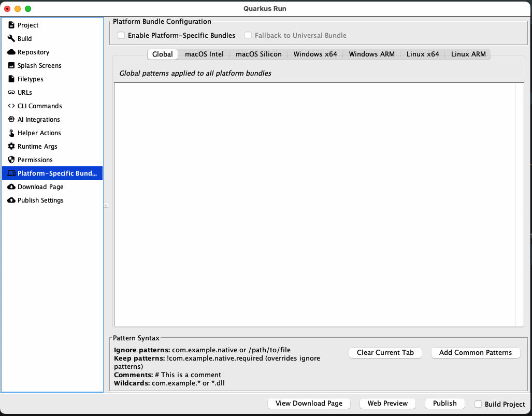Open Publish Settings sidebar label
Image resolution: width=532 pixels, height=416 pixels.
40,200
